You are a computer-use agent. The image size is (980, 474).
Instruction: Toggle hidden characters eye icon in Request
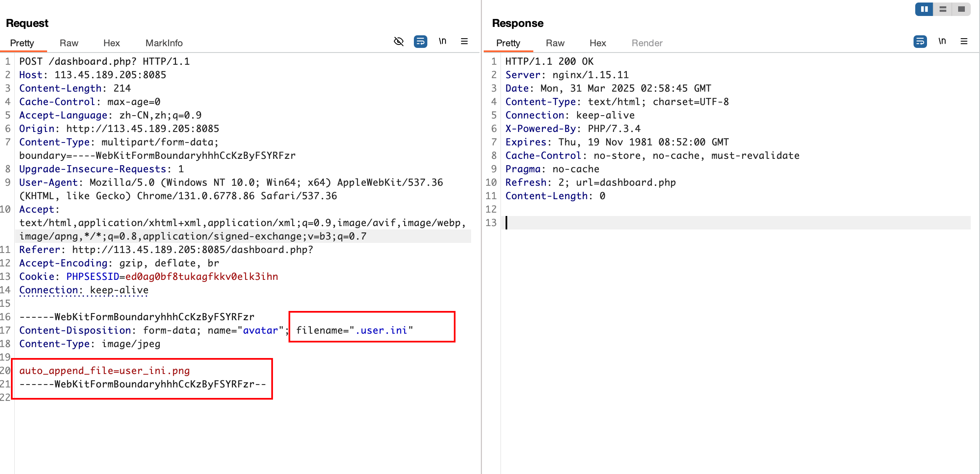tap(398, 41)
